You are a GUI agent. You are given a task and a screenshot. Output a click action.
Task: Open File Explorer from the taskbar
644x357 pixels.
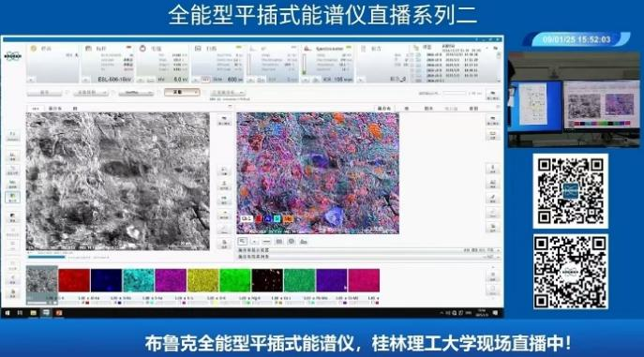[x=33, y=313]
